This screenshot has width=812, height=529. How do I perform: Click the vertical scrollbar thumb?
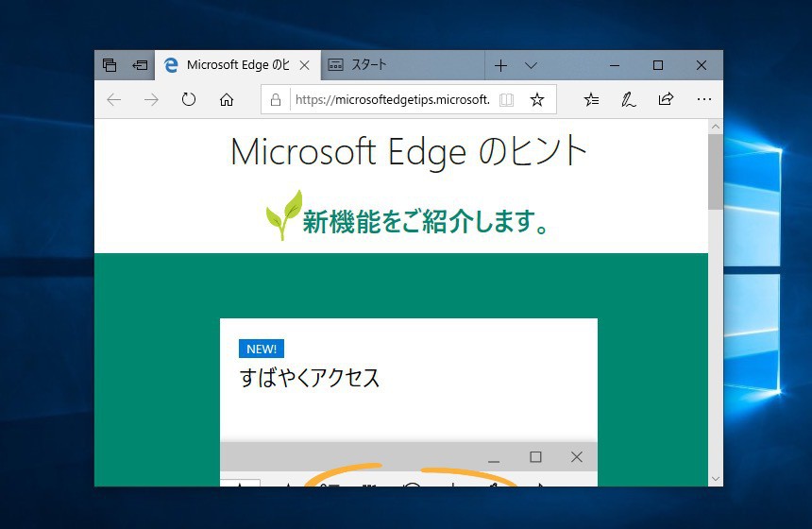[716, 172]
